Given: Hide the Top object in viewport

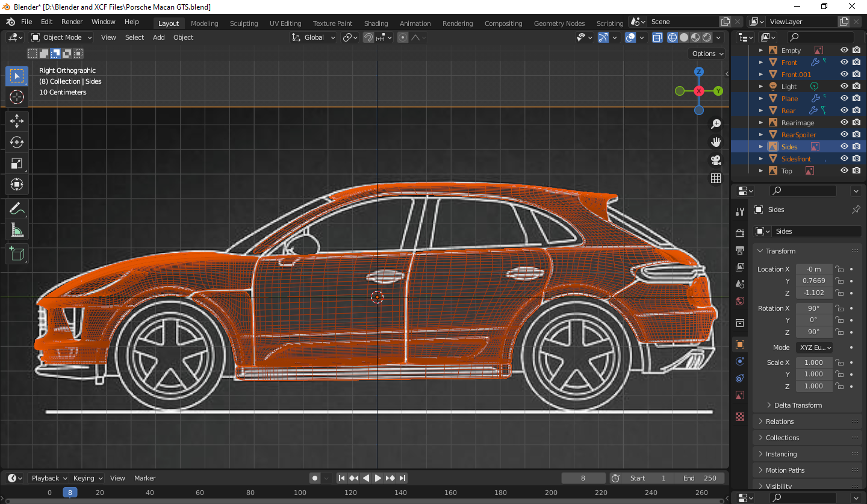Looking at the screenshot, I should [x=844, y=171].
